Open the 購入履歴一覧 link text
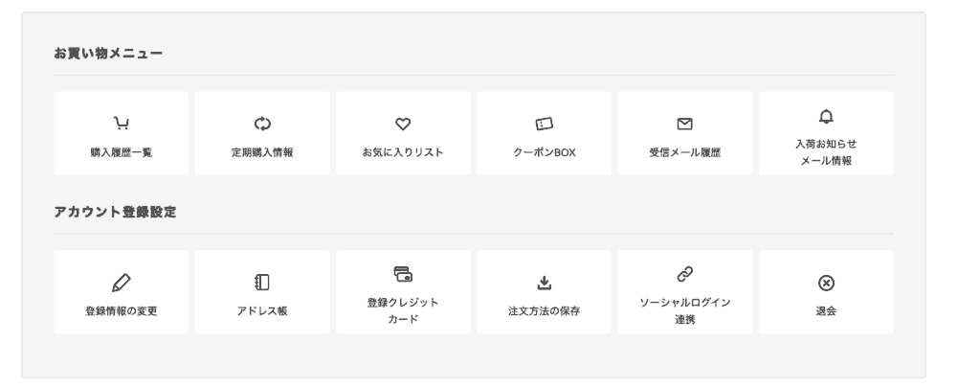 click(122, 152)
